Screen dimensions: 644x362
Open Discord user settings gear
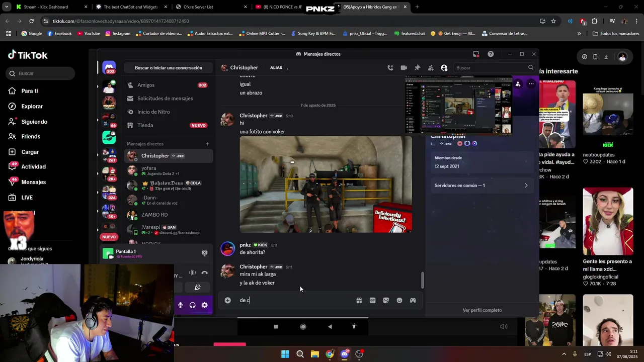tap(204, 305)
